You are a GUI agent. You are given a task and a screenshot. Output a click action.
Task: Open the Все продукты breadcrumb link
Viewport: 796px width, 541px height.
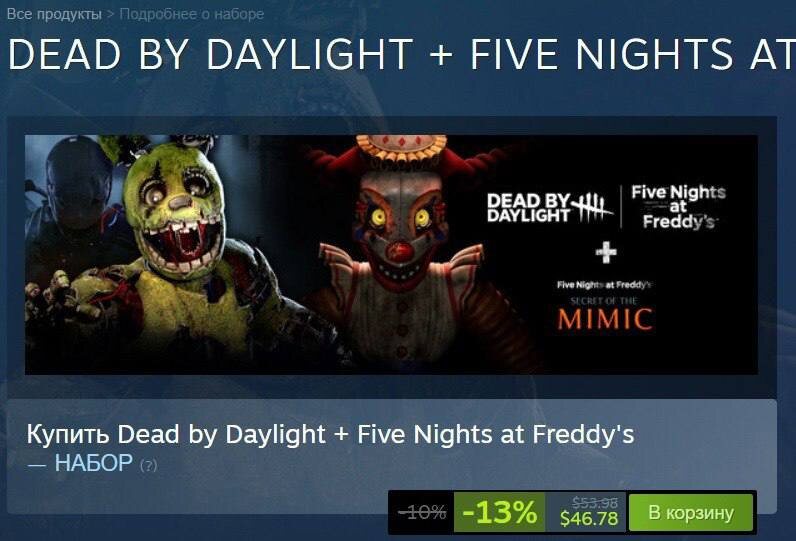tap(54, 14)
